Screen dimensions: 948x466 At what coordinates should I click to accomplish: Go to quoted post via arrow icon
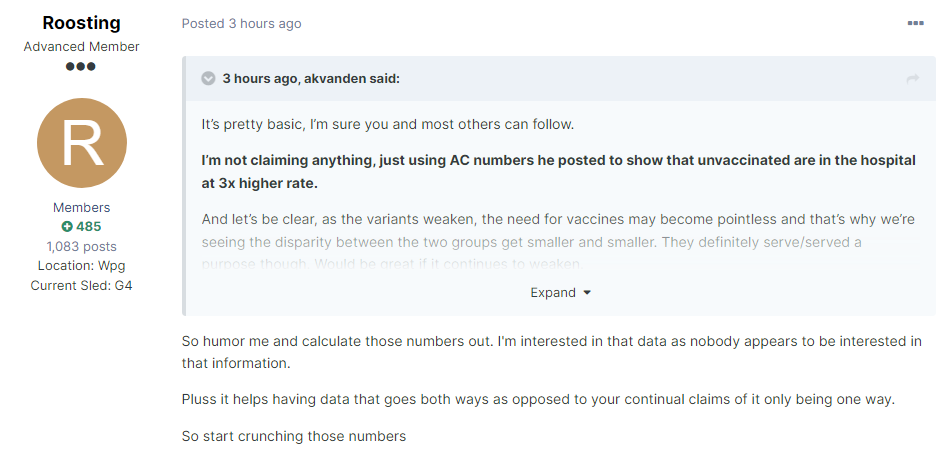tap(913, 79)
